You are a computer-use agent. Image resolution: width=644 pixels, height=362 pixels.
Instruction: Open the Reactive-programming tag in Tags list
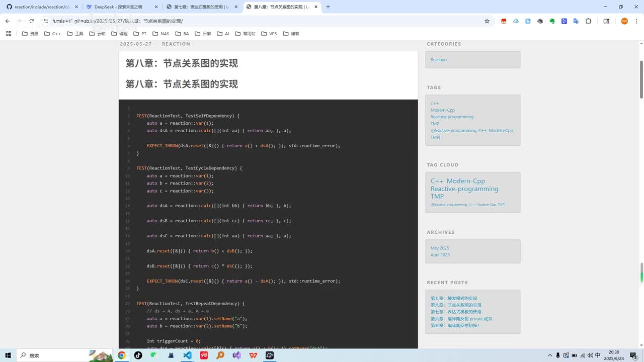pyautogui.click(x=452, y=117)
